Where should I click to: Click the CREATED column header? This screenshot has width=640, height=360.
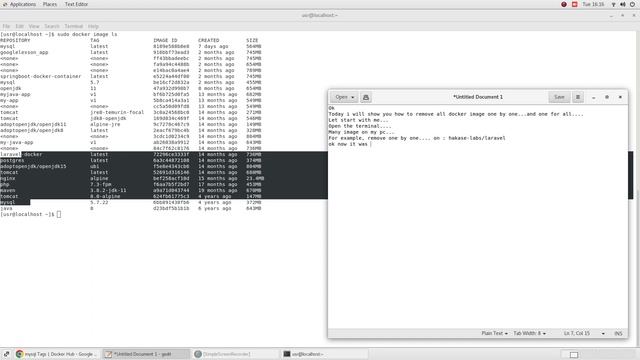tap(209, 40)
